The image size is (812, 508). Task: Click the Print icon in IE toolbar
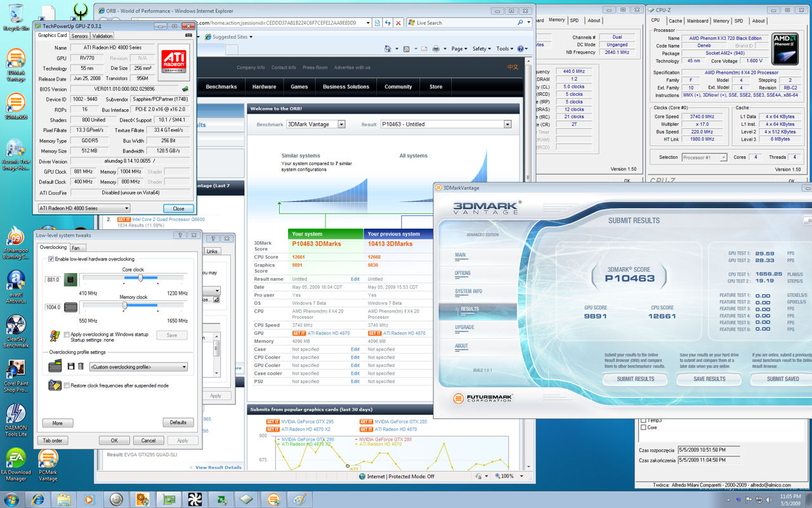(x=436, y=49)
